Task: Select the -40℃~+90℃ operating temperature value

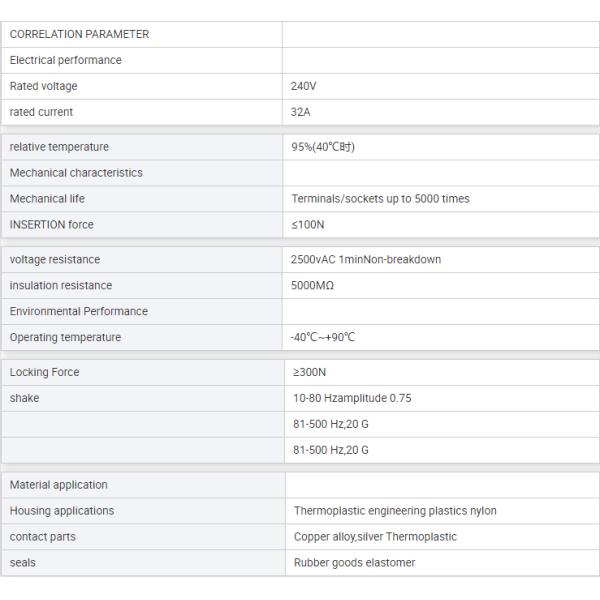Action: point(323,338)
